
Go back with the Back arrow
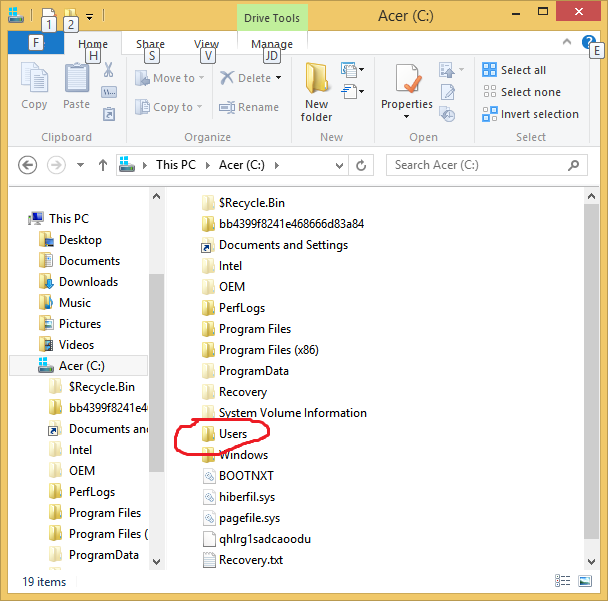28,165
